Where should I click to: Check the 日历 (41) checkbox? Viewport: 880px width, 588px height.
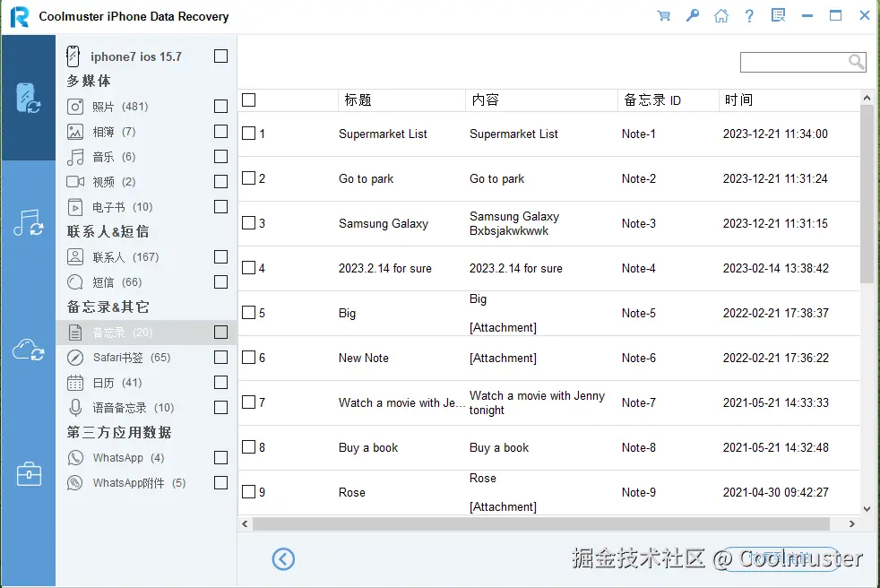click(221, 383)
